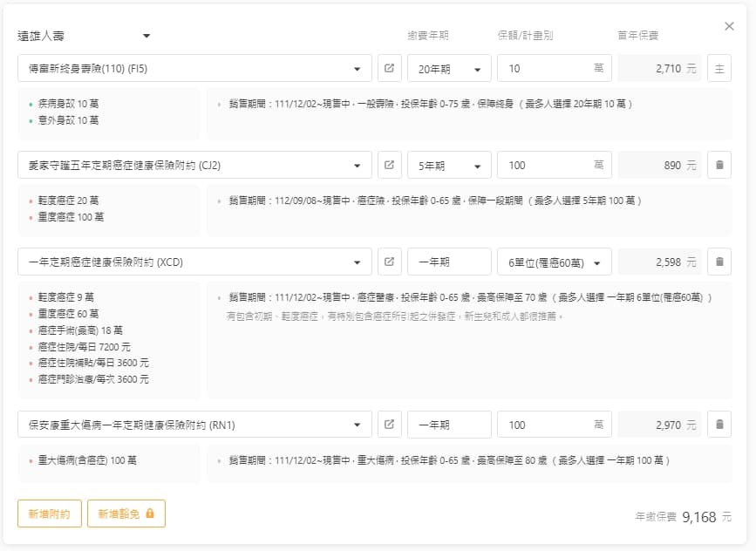The image size is (756, 551).
Task: Open external link for 傳富新終身壽險 product
Action: pos(389,69)
